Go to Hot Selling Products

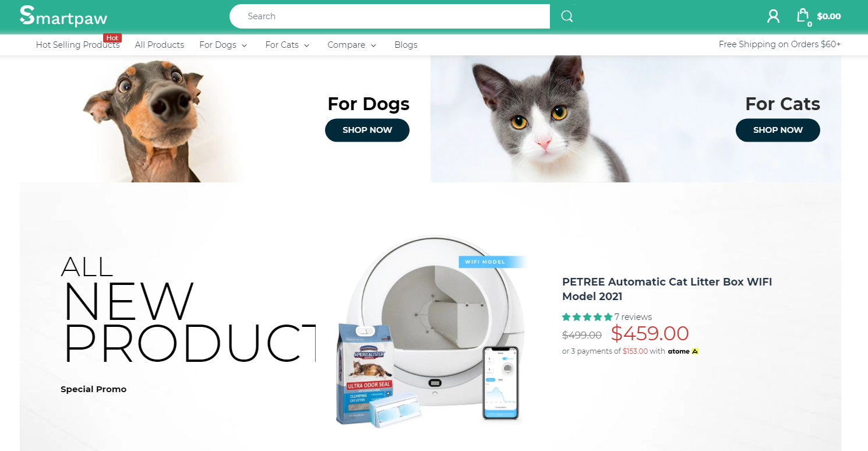77,45
